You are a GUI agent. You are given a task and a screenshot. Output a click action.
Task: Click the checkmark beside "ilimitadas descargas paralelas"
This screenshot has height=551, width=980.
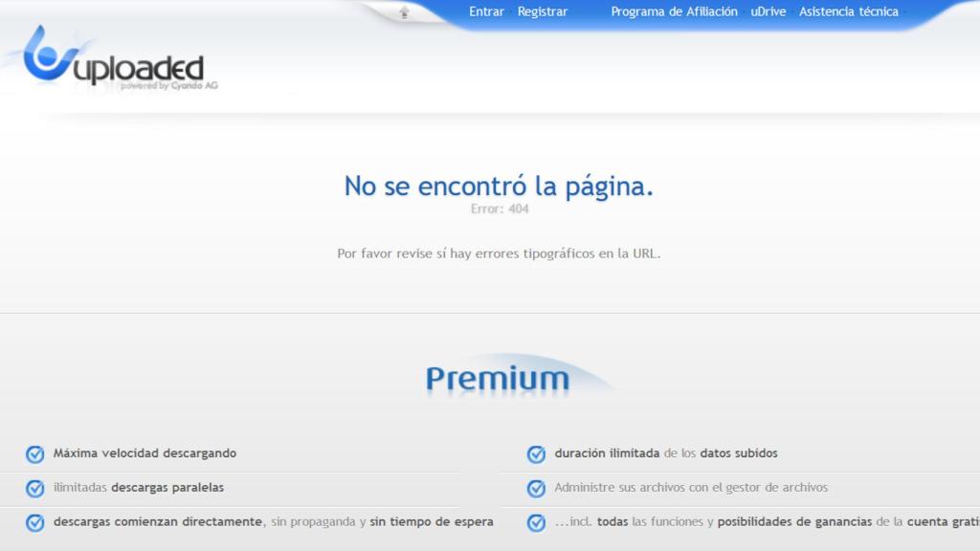(x=33, y=487)
